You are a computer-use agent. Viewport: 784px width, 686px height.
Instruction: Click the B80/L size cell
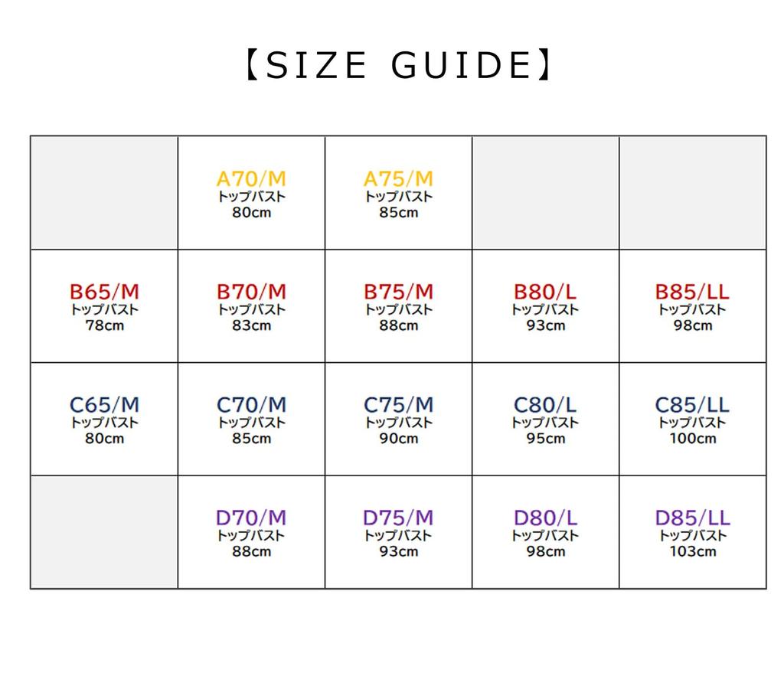click(545, 306)
